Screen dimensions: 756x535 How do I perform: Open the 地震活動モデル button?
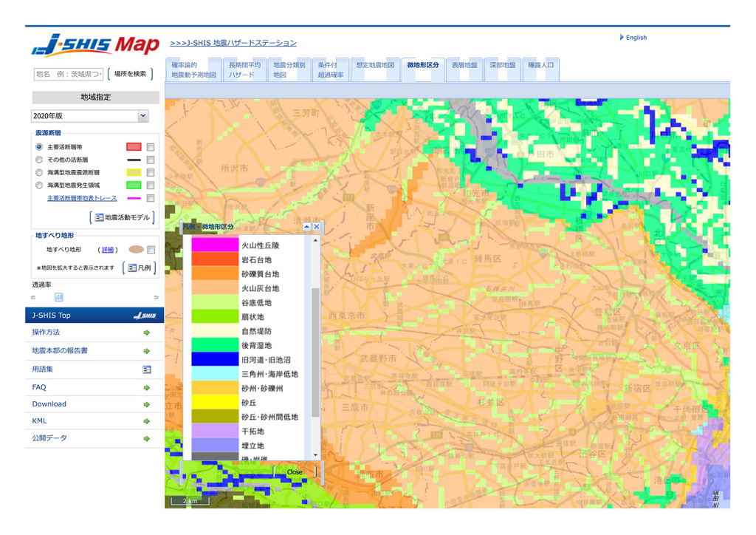pos(122,217)
